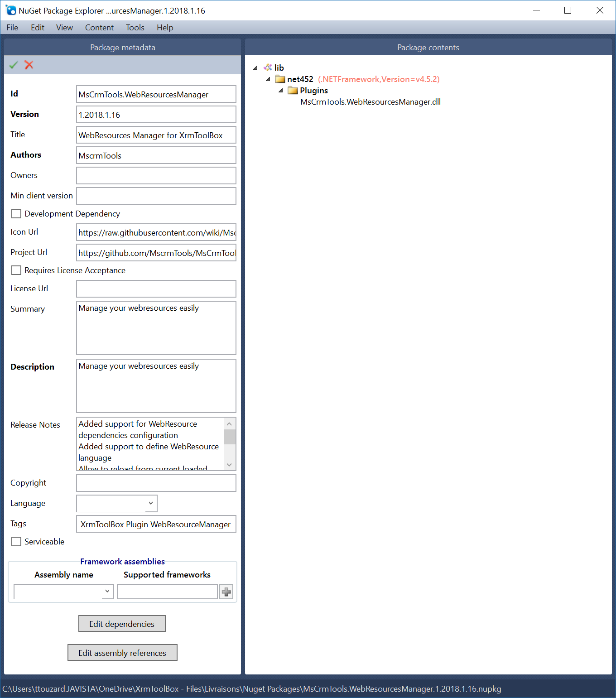Accept metadata changes with green checkmark

click(x=14, y=65)
